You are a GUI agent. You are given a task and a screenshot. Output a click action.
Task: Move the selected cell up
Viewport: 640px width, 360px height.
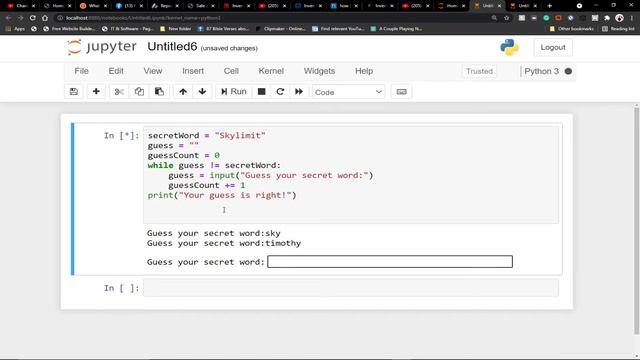(x=183, y=92)
